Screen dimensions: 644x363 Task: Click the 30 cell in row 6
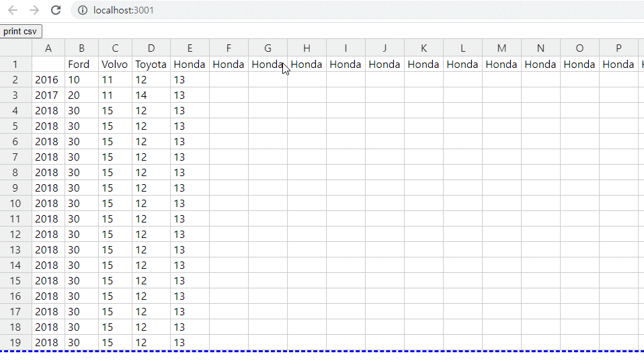click(82, 142)
